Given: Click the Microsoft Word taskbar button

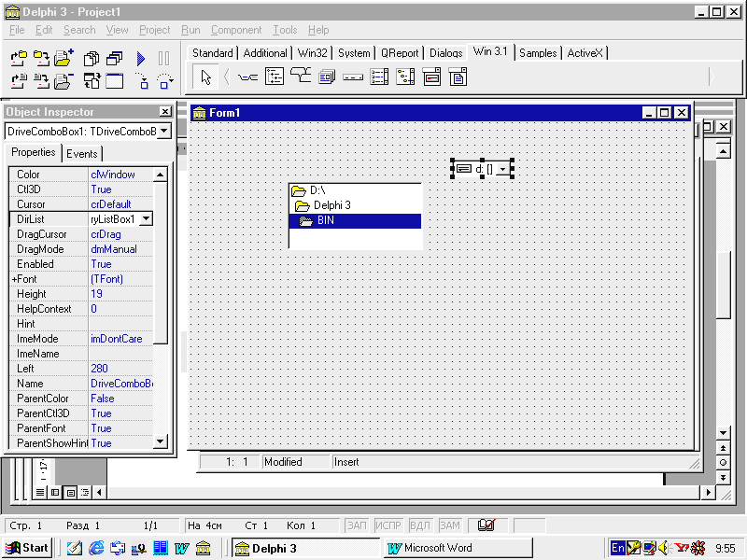Looking at the screenshot, I should (458, 548).
